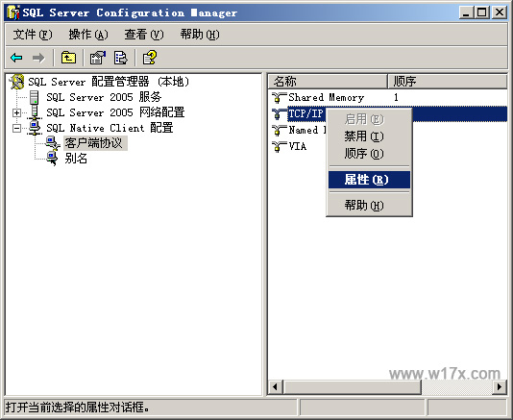The height and width of the screenshot is (420, 513).
Task: Select the Shared Memory row text
Action: [x=327, y=98]
